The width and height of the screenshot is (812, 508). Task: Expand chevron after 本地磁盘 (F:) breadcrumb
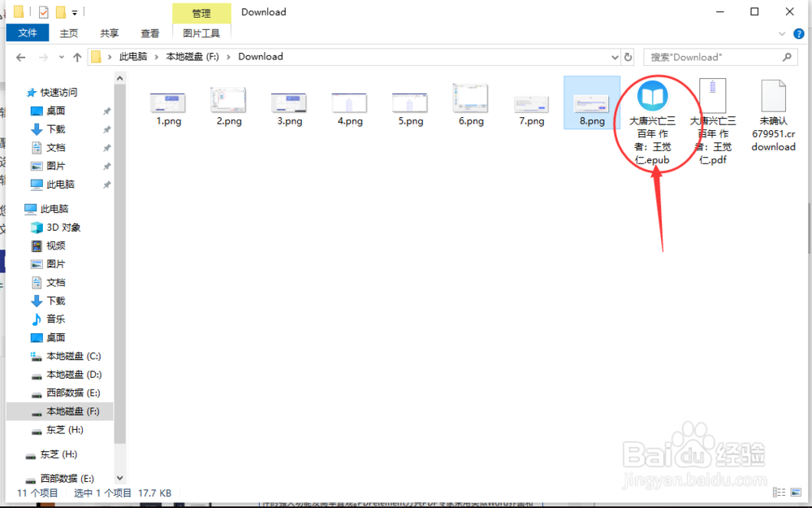[228, 57]
